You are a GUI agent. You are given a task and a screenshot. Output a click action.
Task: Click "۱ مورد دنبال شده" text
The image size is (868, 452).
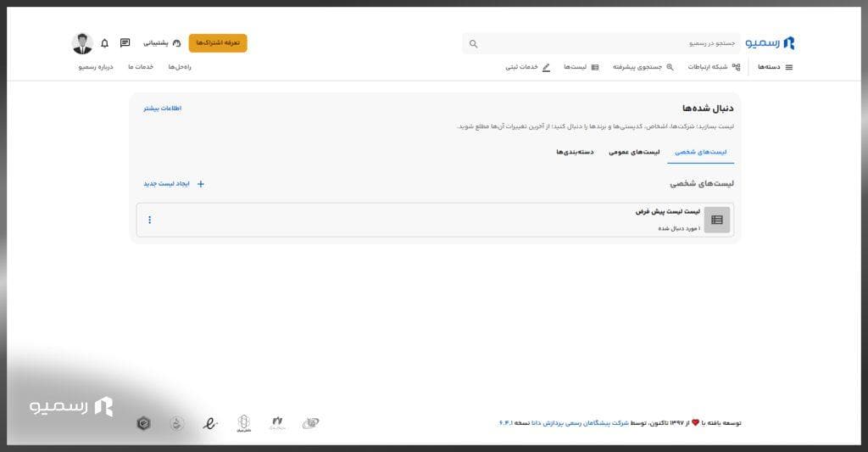pos(679,228)
